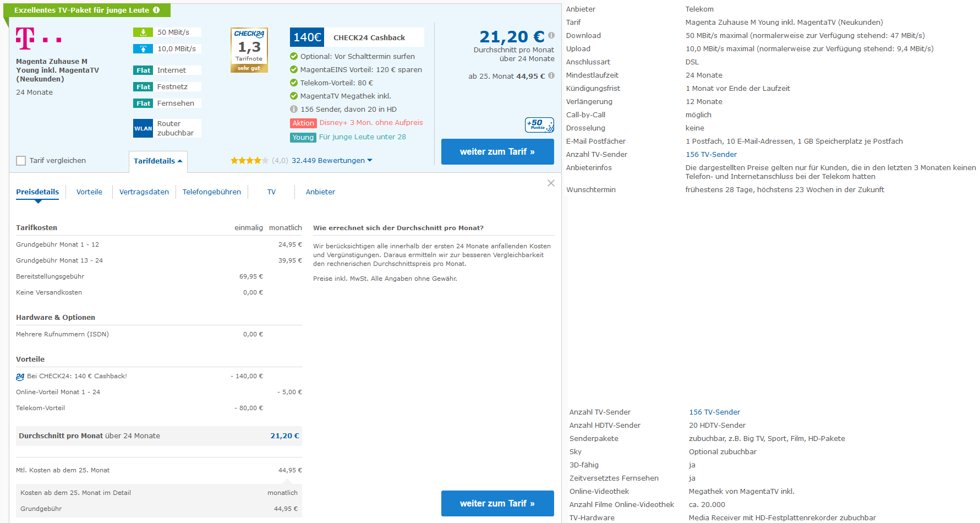Click the star rating icons
The image size is (980, 523).
250,161
